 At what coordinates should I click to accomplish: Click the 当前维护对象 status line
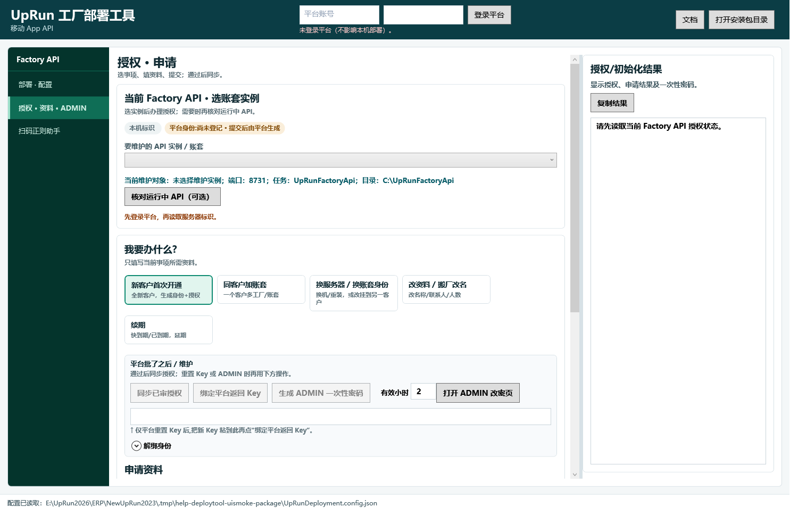(x=289, y=180)
